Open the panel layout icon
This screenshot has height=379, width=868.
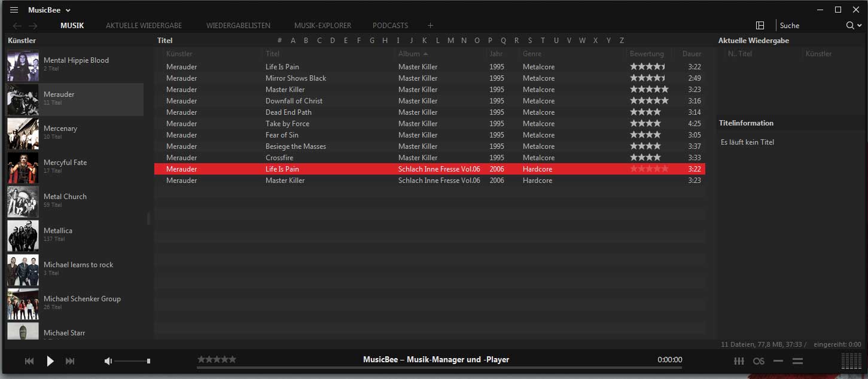760,26
